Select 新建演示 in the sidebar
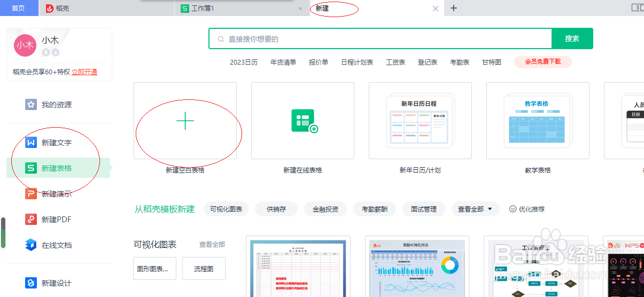Image resolution: width=644 pixels, height=297 pixels. (x=58, y=194)
